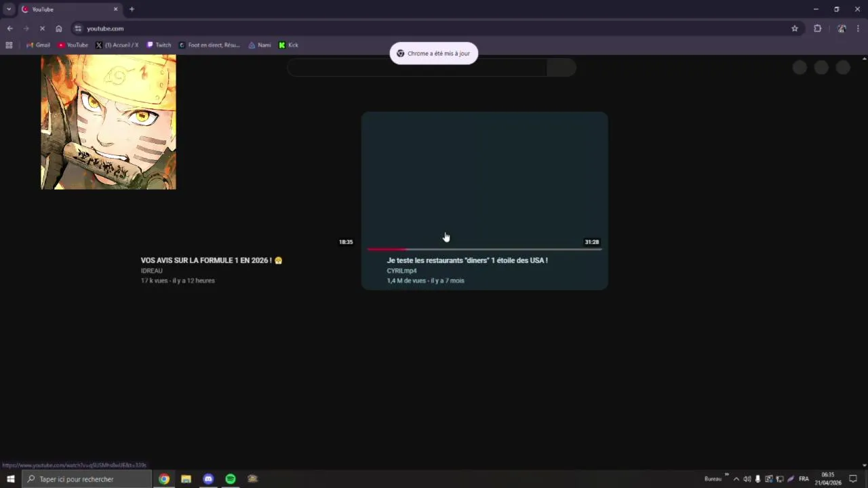The image size is (868, 488).
Task: Click the 'Taper ici pour rechercher' search box
Action: tap(87, 479)
